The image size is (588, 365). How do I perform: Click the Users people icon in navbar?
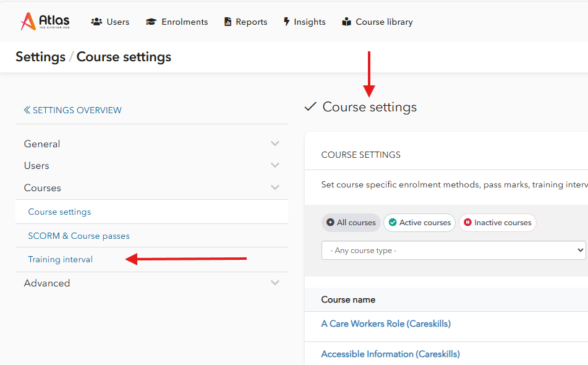point(96,22)
